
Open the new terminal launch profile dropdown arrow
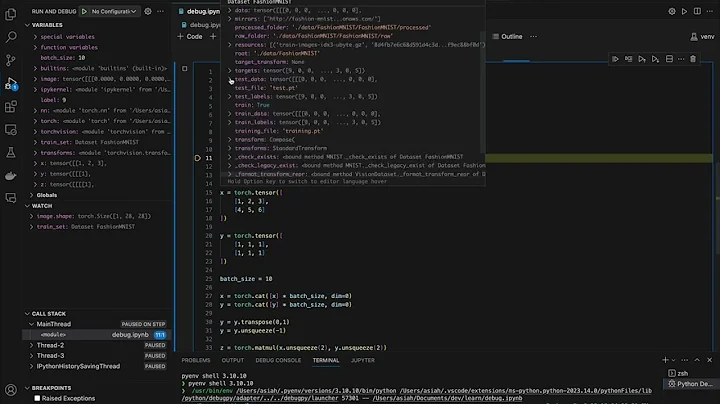tap(674, 360)
